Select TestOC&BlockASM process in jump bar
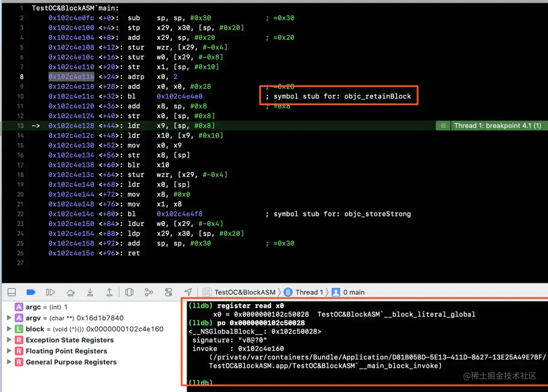 coord(239,292)
